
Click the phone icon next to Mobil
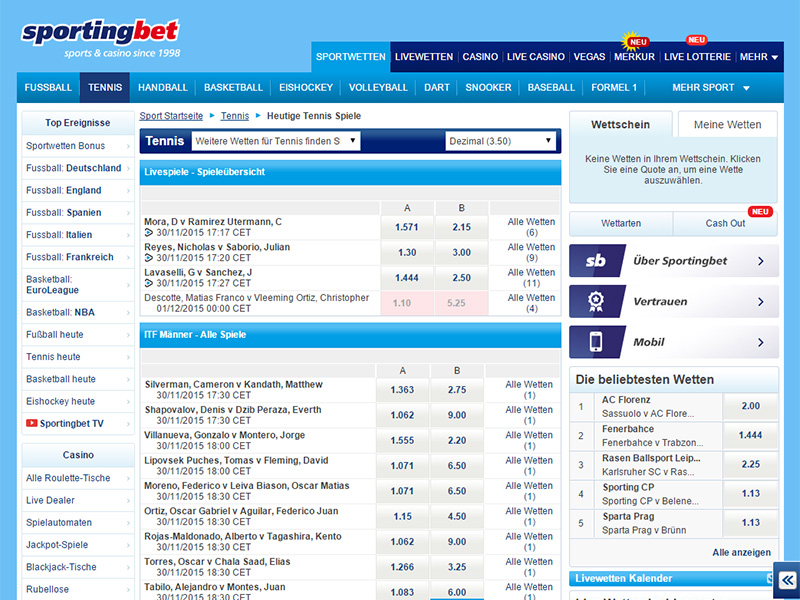point(596,342)
